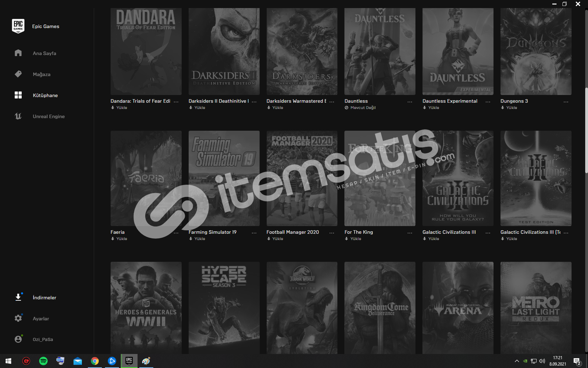Open three-dot menu for Galactic Civilizations III

click(x=488, y=233)
